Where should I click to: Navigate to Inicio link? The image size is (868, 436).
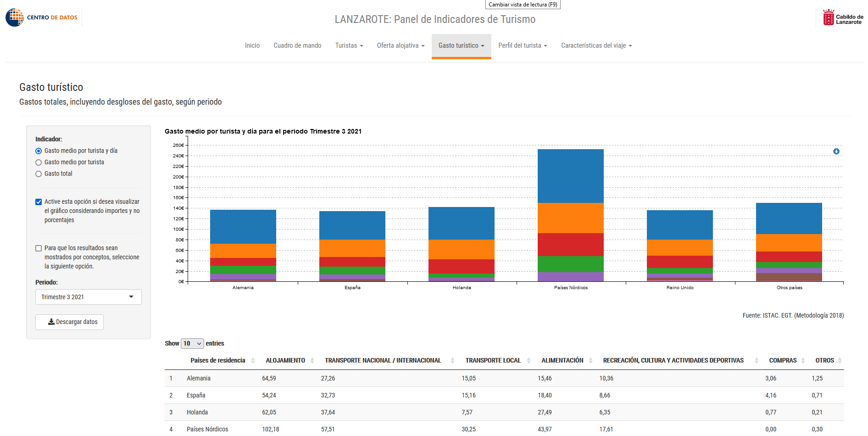click(252, 45)
